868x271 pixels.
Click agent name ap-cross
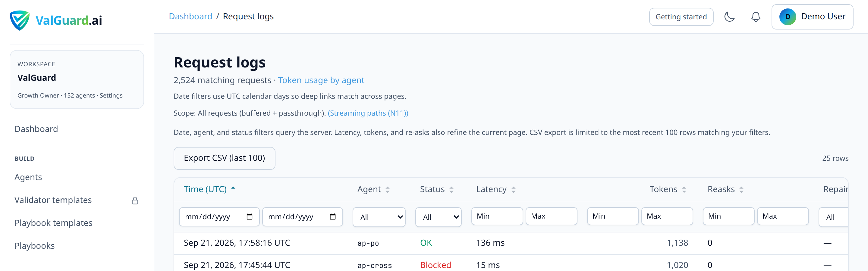(x=374, y=265)
